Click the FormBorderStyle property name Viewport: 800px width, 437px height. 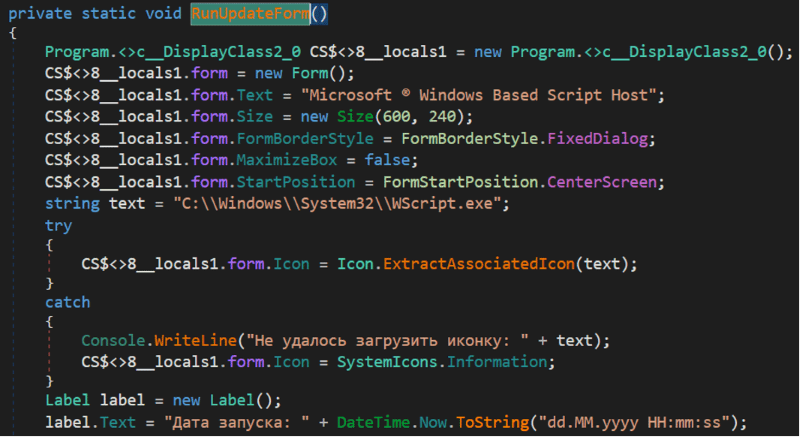tap(305, 139)
